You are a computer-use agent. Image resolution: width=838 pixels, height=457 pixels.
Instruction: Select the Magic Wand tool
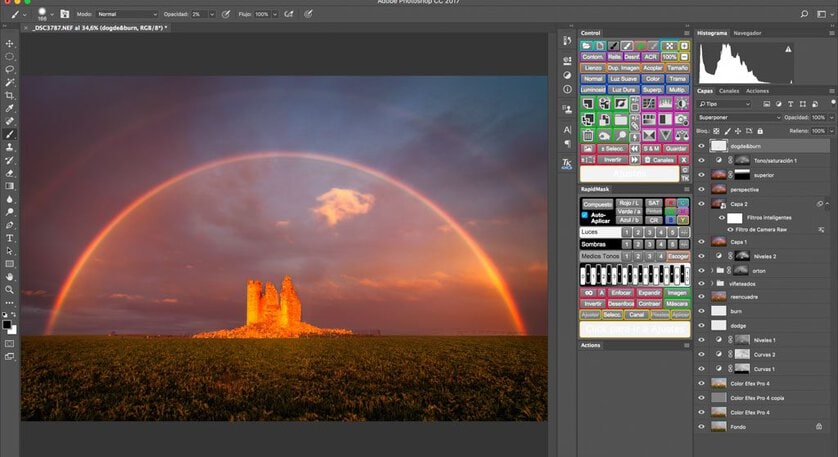point(10,82)
